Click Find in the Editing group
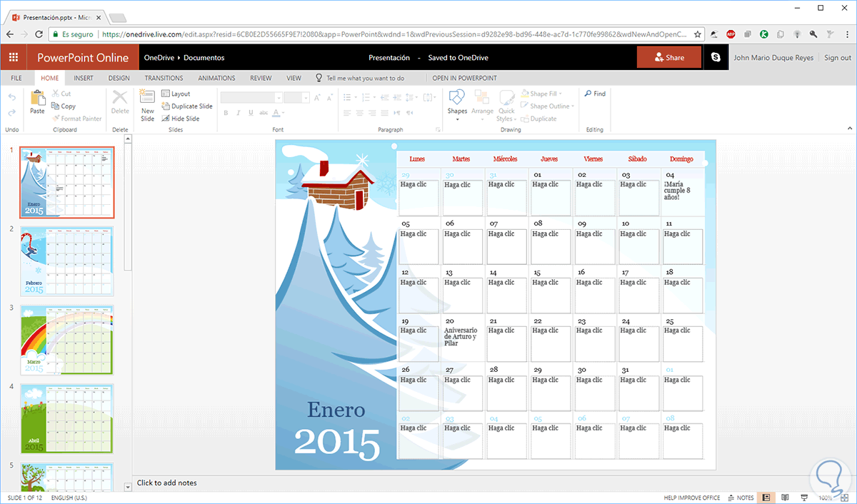This screenshot has height=504, width=857. click(595, 94)
